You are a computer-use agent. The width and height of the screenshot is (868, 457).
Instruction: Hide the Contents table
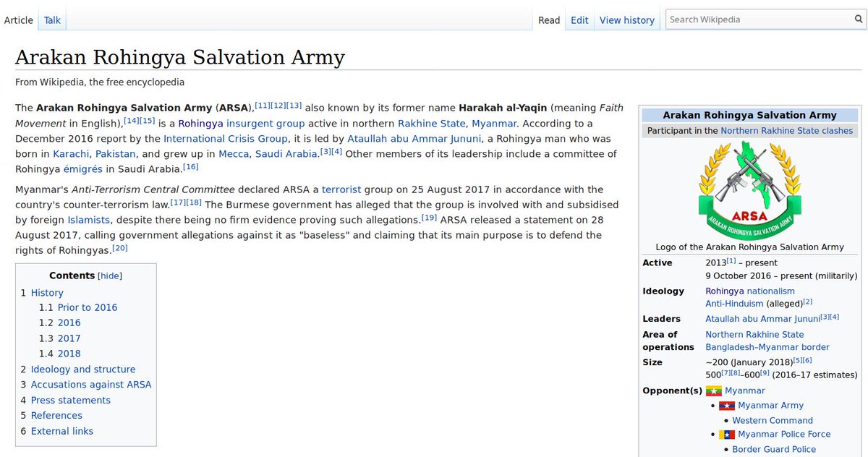point(110,276)
